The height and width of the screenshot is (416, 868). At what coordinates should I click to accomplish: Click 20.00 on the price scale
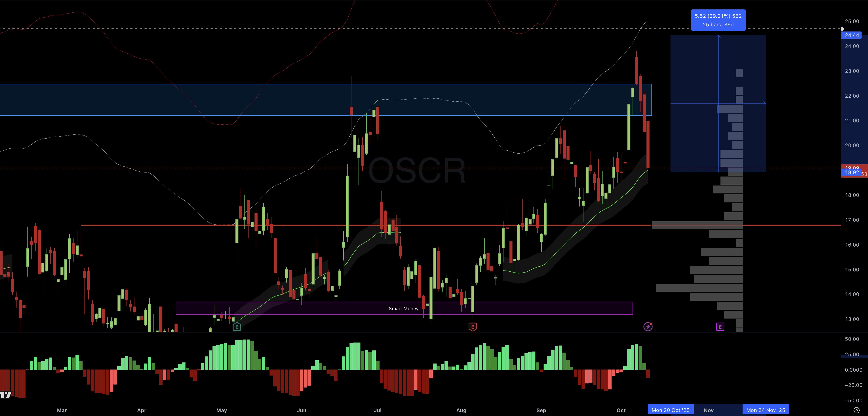point(852,145)
